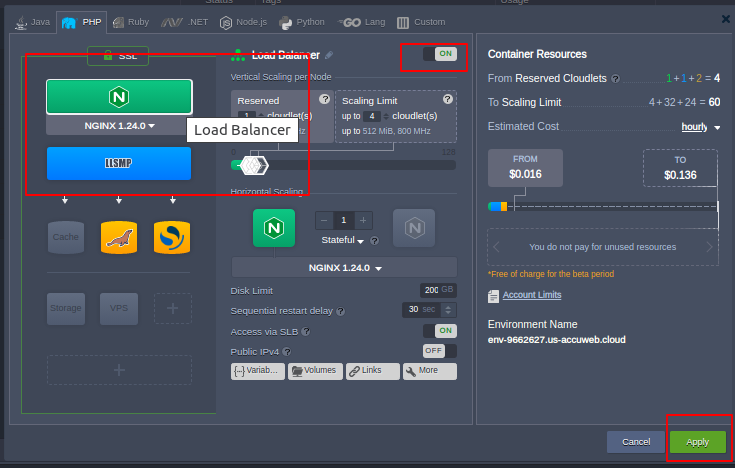This screenshot has width=735, height=468.
Task: Open the SSL settings
Action: coord(118,57)
